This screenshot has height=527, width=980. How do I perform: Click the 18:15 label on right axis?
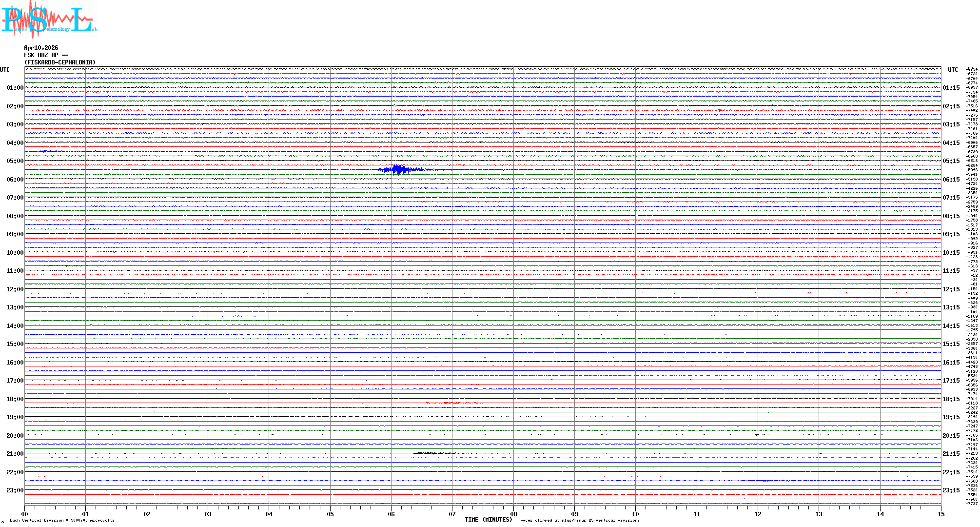click(x=951, y=399)
